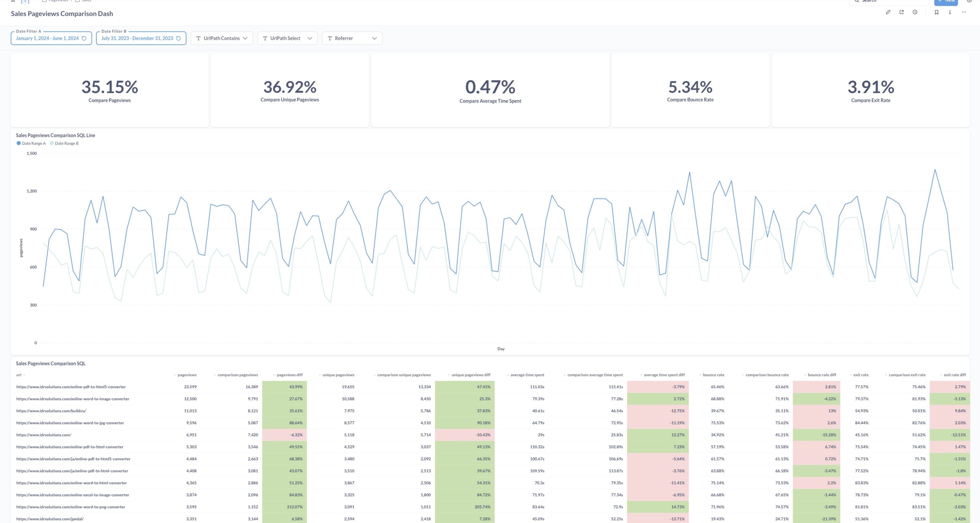The image size is (980, 523).
Task: Bookmark this dashboard with the bookmark icon
Action: pos(936,12)
